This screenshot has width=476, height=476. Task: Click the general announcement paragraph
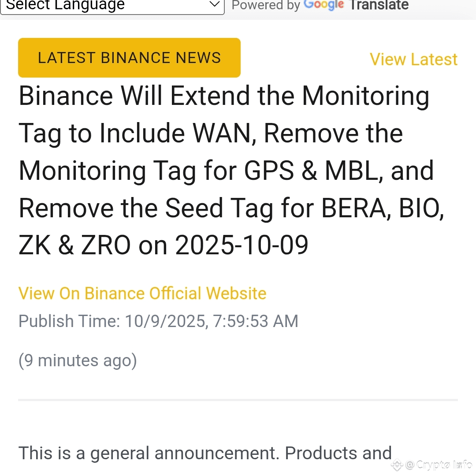tap(205, 453)
